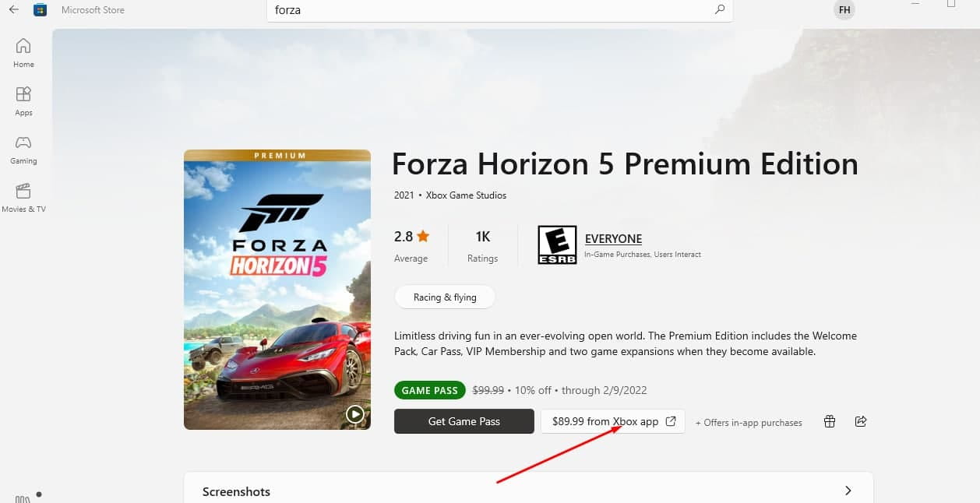Click the share icon
This screenshot has height=503, width=980.
861,421
